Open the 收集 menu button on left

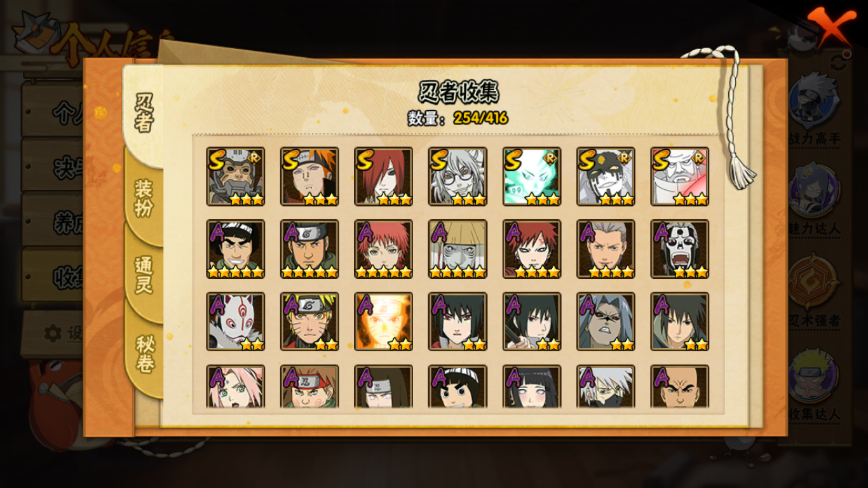(x=53, y=276)
